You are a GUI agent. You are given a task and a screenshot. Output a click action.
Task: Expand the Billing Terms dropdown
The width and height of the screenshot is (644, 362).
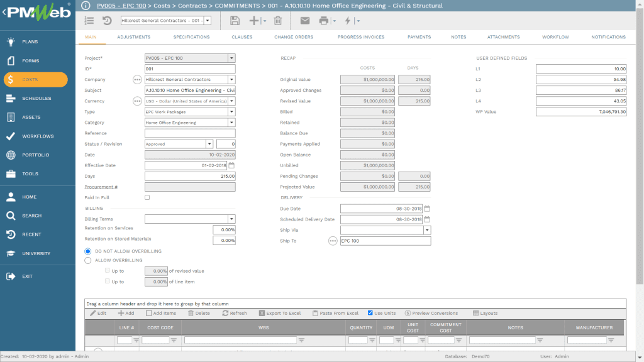(x=231, y=219)
